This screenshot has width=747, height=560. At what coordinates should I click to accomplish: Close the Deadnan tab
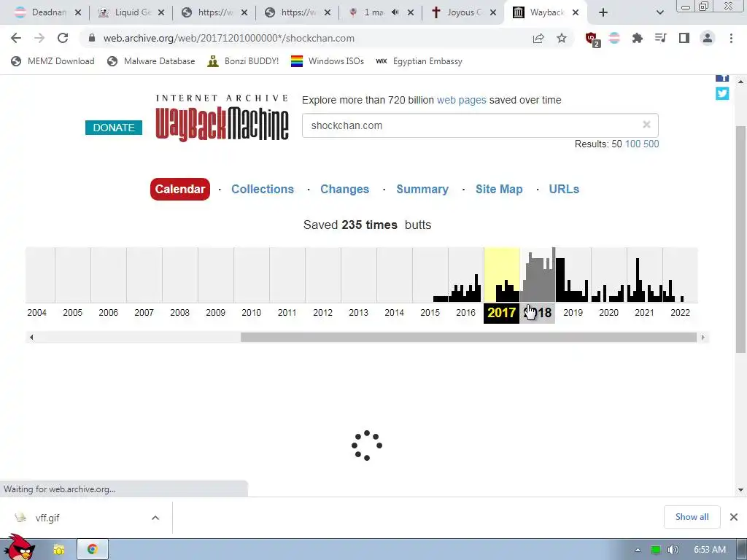(x=78, y=12)
